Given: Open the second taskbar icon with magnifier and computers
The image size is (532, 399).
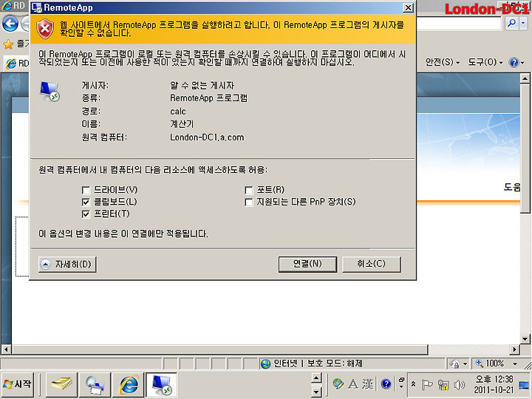Looking at the screenshot, I should pos(95,384).
